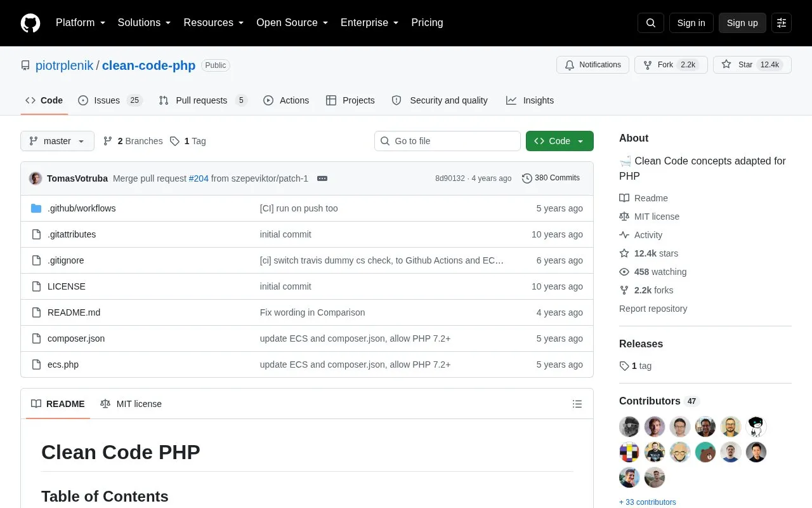812x508 pixels.
Task: Open the appearance settings icon button
Action: point(782,23)
